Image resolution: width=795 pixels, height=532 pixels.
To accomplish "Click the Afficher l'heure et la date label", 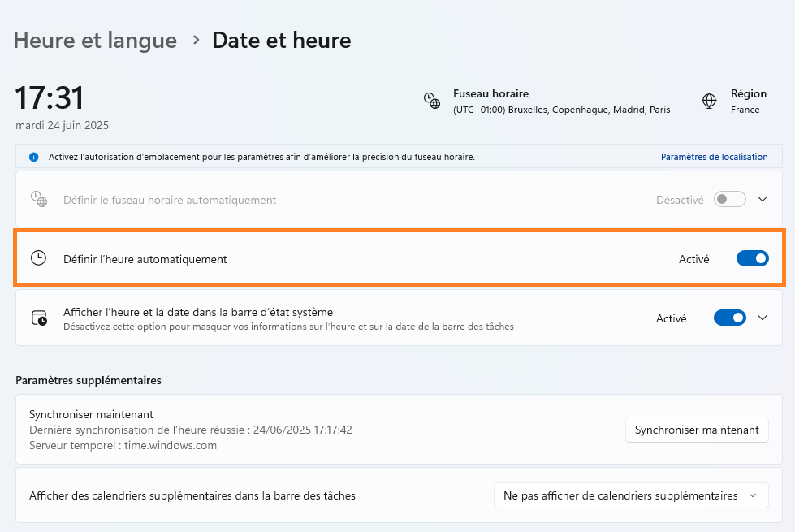I will coord(198,312).
